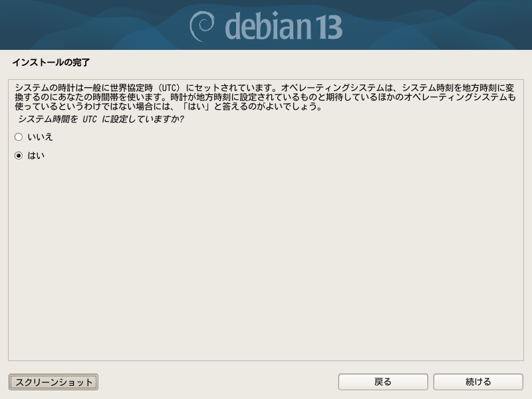Click the second description line starting with 換する
The width and height of the screenshot is (532, 399).
pyautogui.click(x=265, y=97)
